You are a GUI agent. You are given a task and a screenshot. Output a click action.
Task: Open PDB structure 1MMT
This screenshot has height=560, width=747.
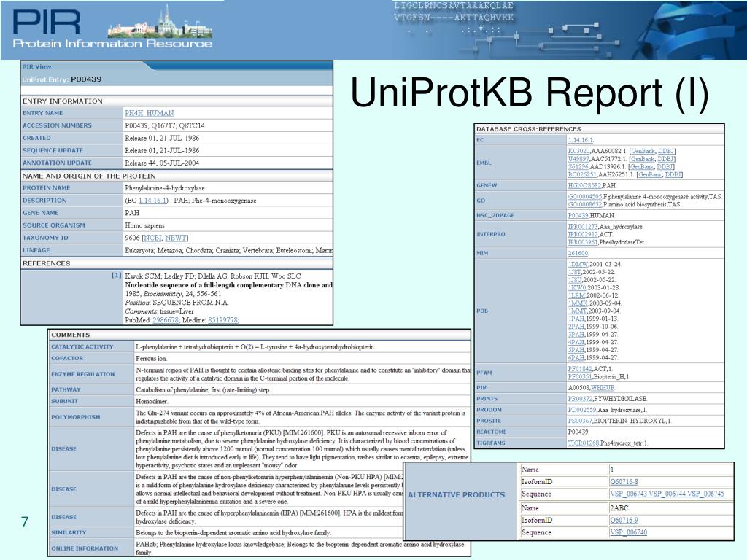(578, 311)
